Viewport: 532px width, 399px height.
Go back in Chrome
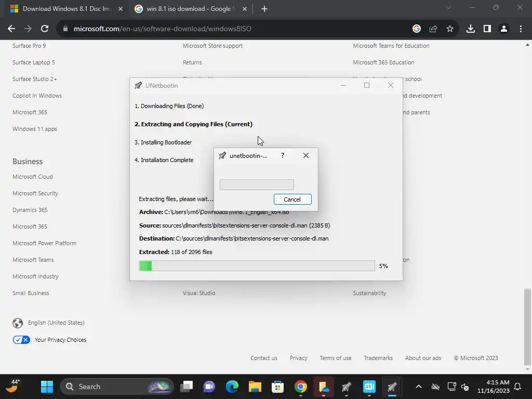(11, 29)
